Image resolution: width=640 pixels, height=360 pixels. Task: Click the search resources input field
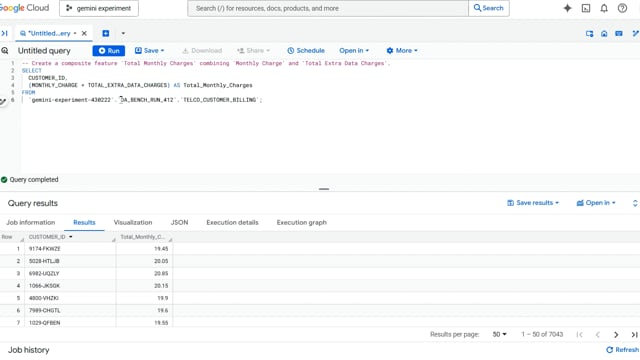pyautogui.click(x=328, y=8)
